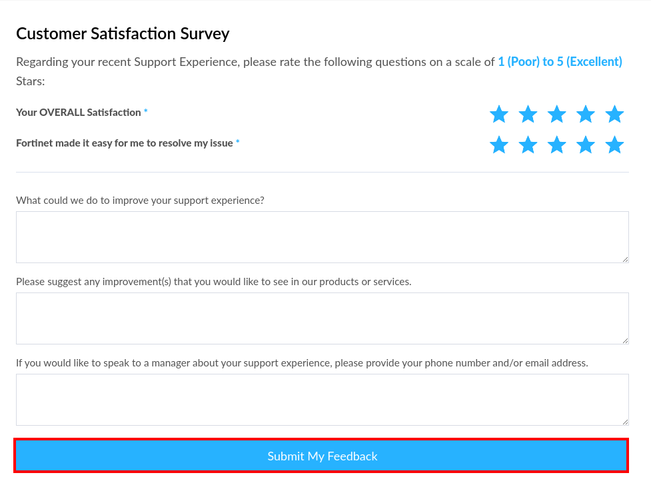Viewport: 651px width, 491px height.
Task: Give five stars for easy issue resolution
Action: 615,145
